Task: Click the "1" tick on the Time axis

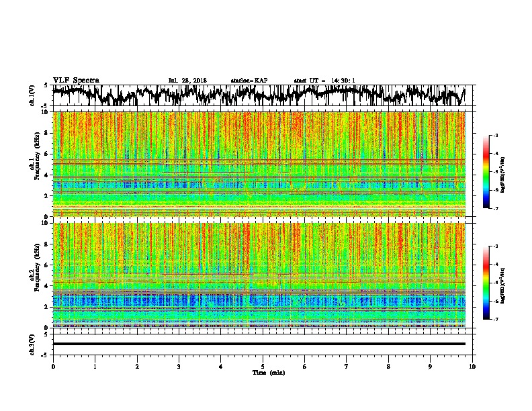Action: click(x=95, y=367)
